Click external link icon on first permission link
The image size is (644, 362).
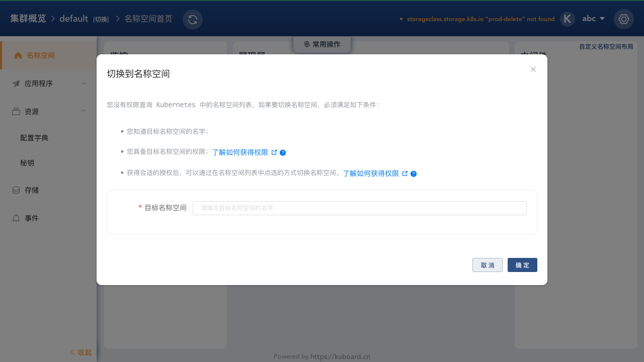(274, 152)
